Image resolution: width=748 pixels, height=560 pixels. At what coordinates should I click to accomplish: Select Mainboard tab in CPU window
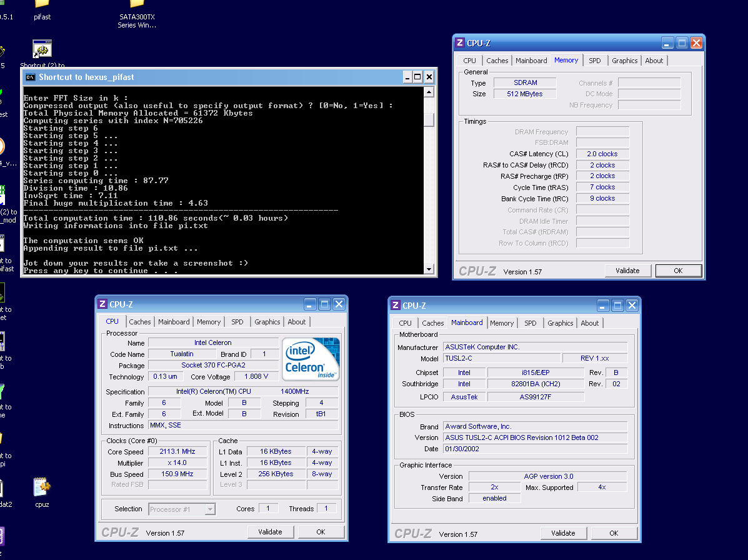click(x=174, y=322)
